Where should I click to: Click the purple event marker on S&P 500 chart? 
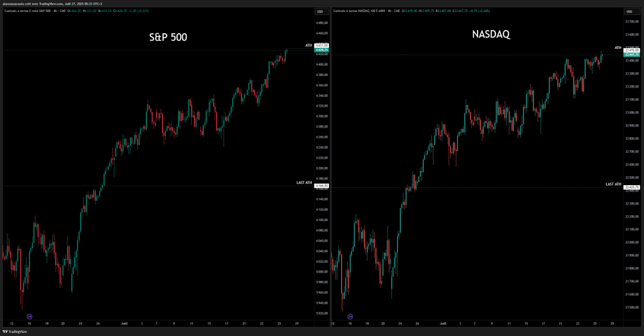tap(30, 317)
